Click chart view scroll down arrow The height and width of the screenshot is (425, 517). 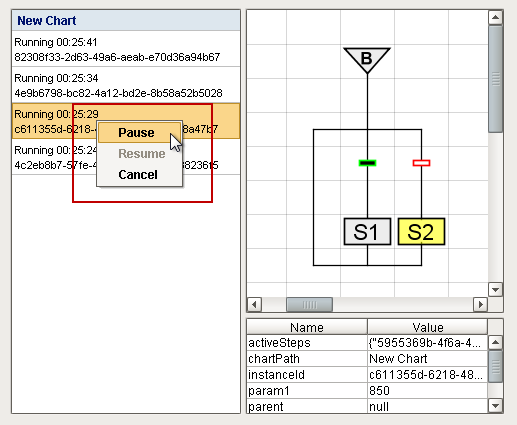click(x=495, y=290)
